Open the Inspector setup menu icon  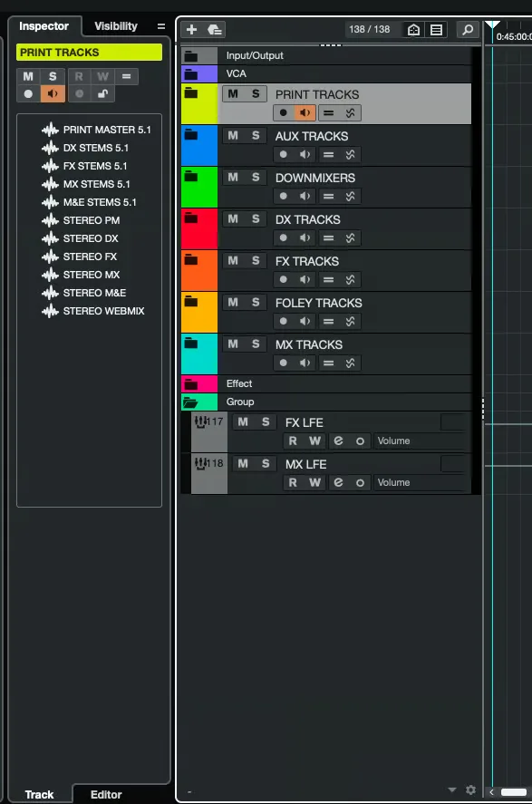tap(161, 26)
